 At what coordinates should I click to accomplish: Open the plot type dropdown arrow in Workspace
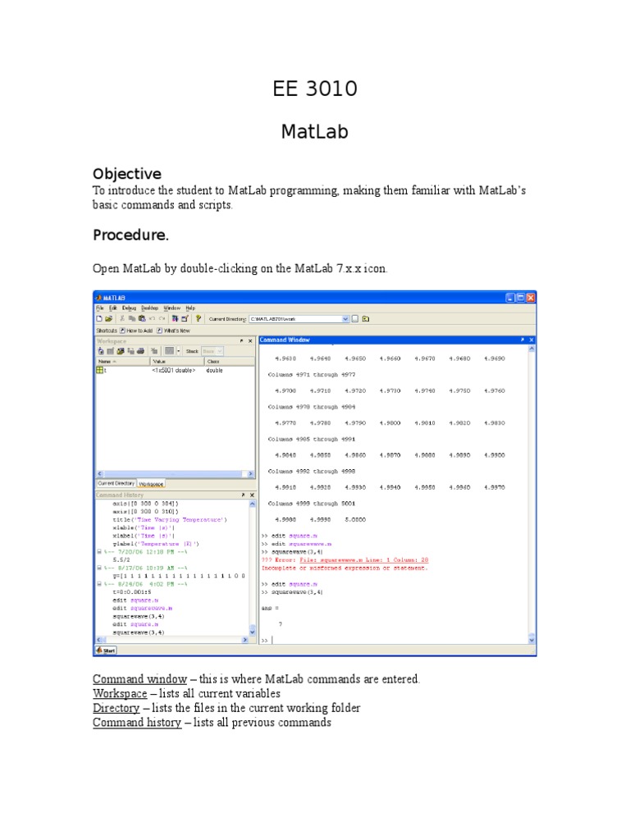[x=178, y=351]
